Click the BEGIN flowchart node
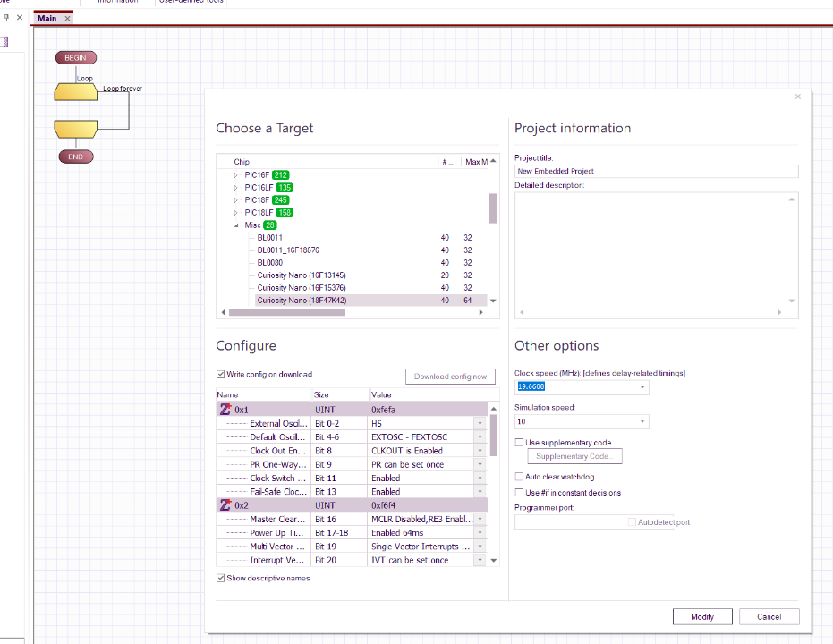Screen dimensions: 833x644 76,57
